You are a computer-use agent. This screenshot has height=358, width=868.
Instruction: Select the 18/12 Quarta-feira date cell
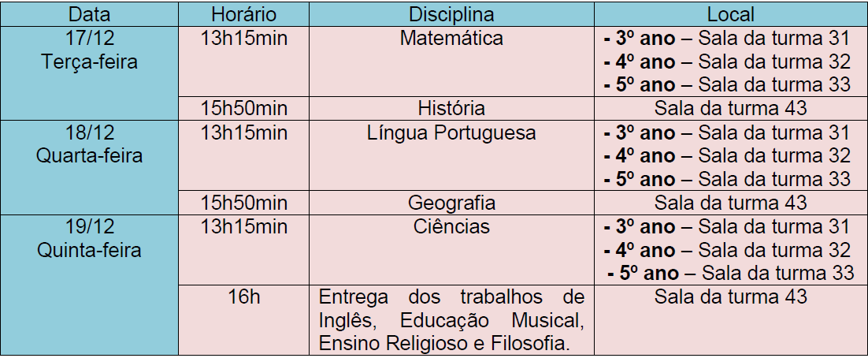click(89, 167)
